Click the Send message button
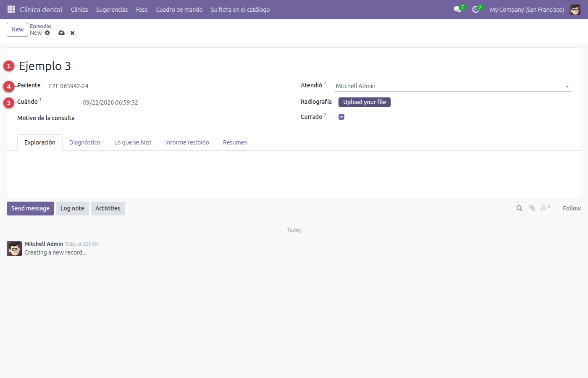This screenshot has width=588, height=378. click(30, 208)
